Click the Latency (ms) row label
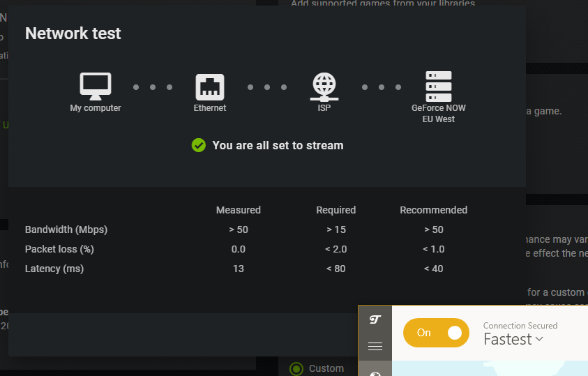This screenshot has height=376, width=588. tap(54, 269)
